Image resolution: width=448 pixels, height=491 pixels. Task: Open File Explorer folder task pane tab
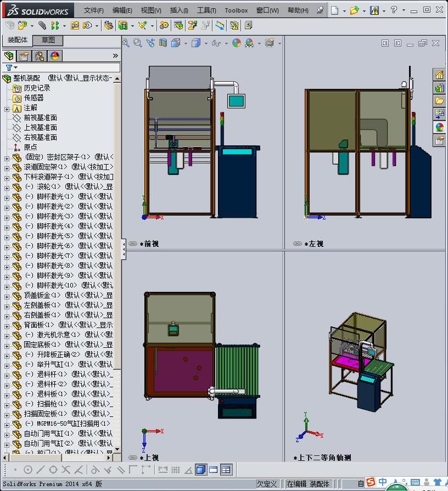click(x=439, y=101)
